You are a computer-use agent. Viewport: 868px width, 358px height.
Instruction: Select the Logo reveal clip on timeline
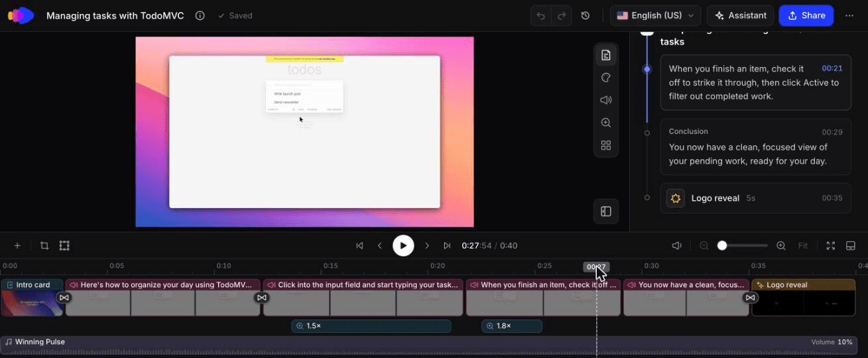804,298
